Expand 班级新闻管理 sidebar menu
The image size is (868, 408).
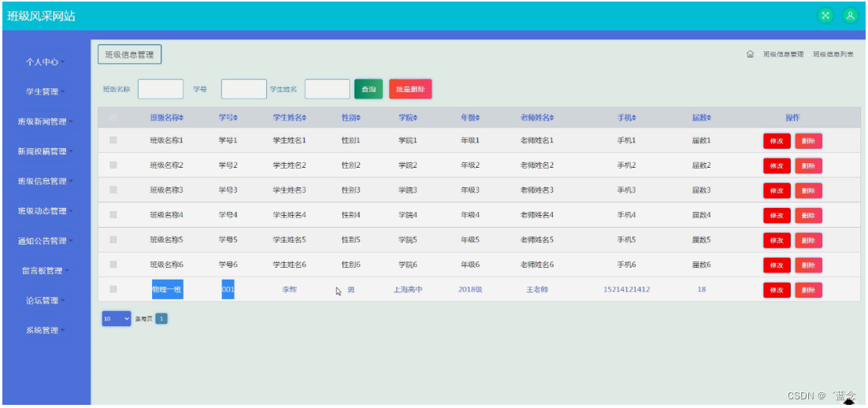click(46, 122)
